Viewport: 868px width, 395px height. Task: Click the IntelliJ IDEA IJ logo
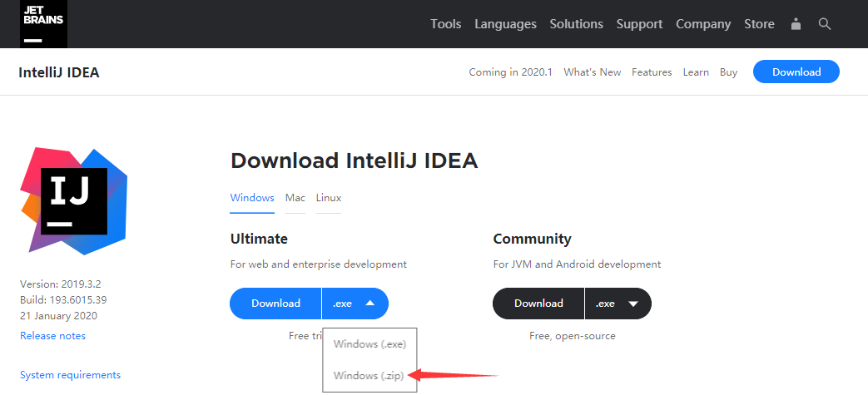pos(73,200)
